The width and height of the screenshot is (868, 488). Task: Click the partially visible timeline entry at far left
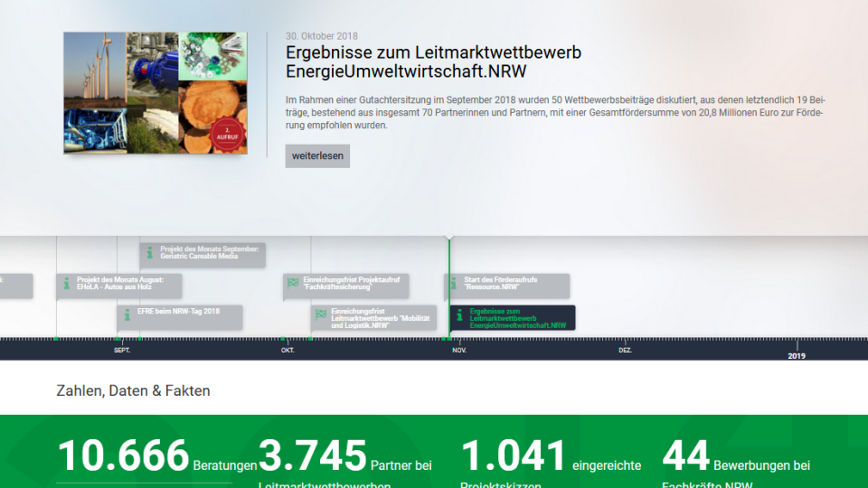click(x=16, y=286)
